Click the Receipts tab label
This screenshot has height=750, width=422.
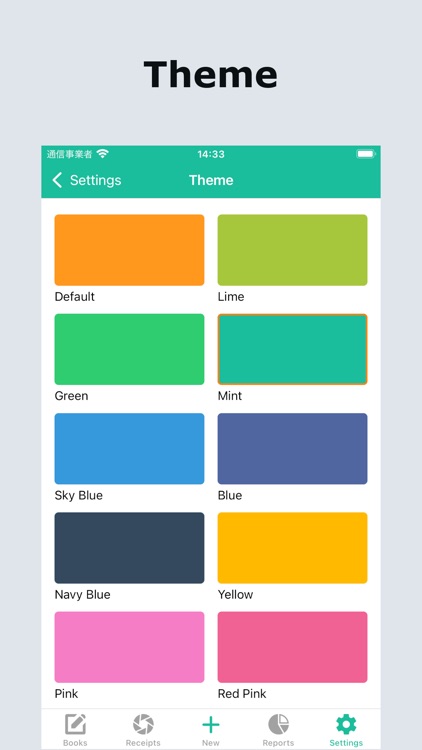[x=143, y=743]
